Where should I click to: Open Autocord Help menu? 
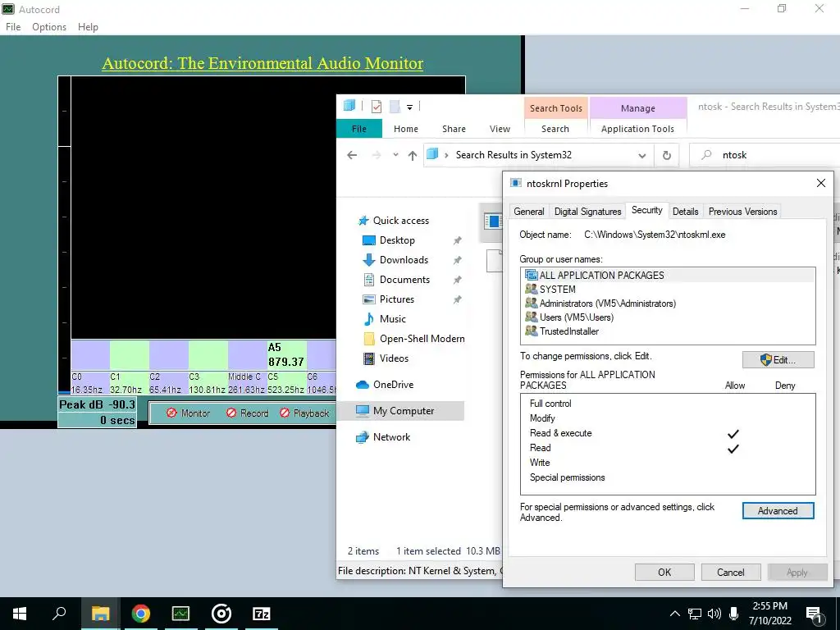pyautogui.click(x=88, y=27)
